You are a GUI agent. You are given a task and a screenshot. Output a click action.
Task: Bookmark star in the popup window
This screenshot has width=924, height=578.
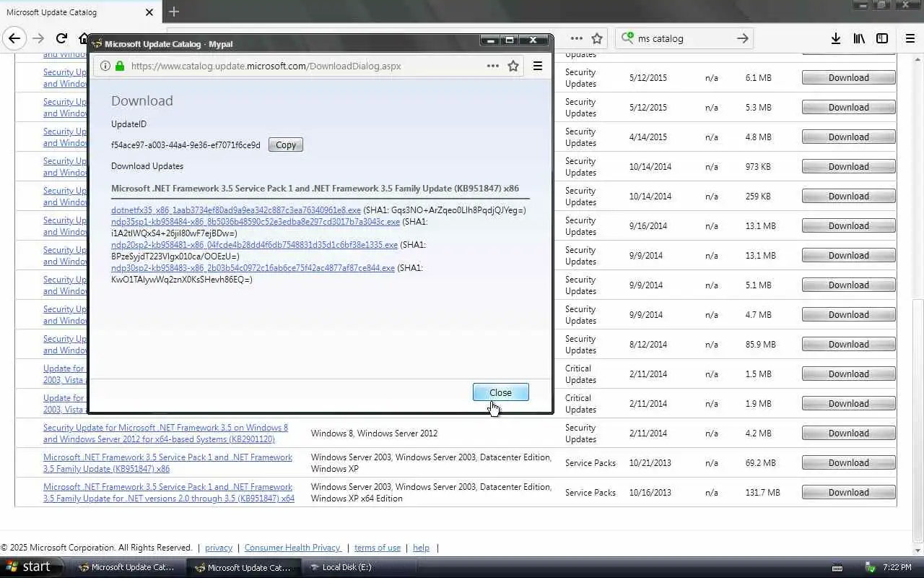point(513,66)
